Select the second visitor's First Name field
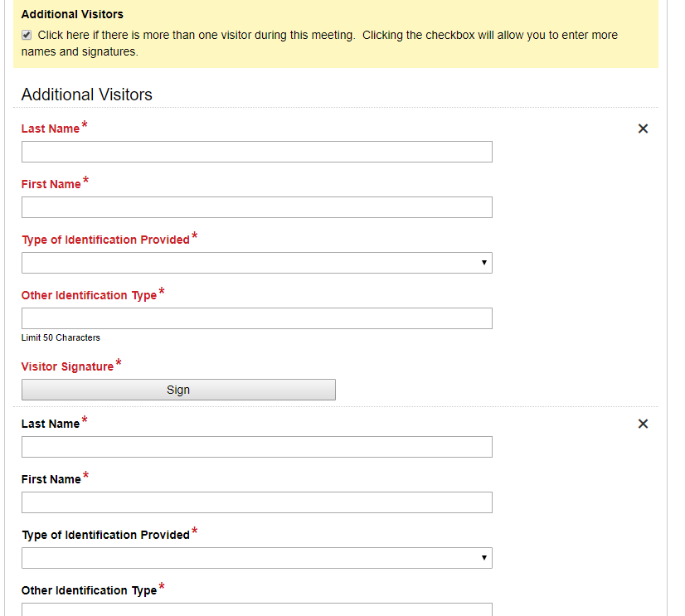The height and width of the screenshot is (616, 685). (x=256, y=502)
